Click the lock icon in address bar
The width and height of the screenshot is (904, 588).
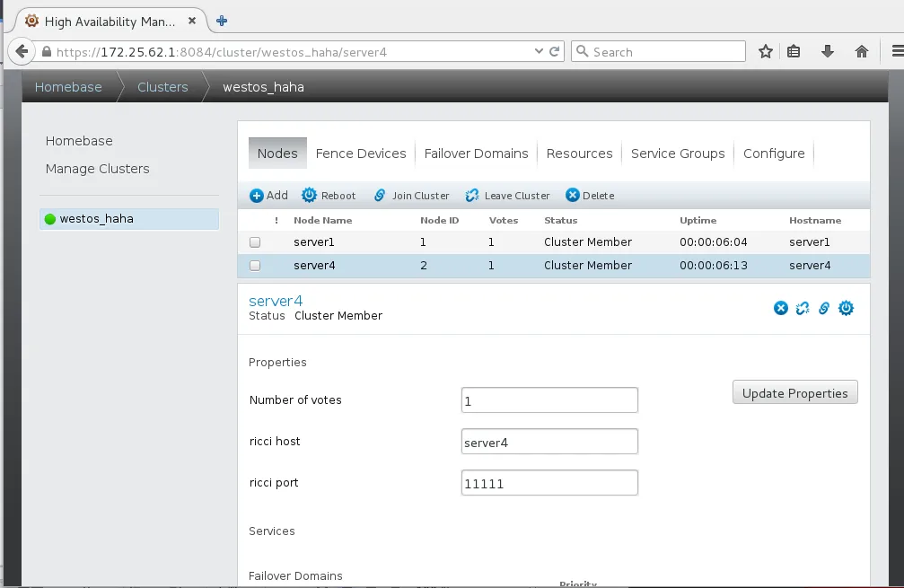pyautogui.click(x=47, y=52)
